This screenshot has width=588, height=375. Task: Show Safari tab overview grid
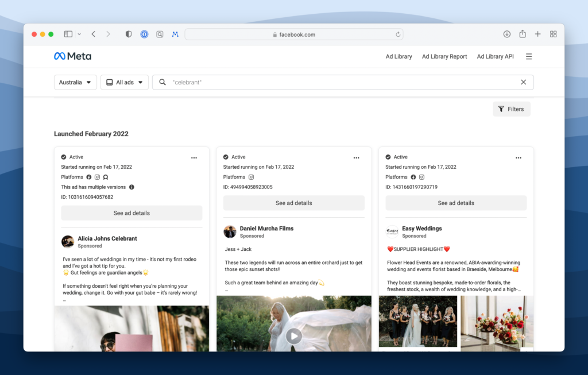(x=553, y=34)
